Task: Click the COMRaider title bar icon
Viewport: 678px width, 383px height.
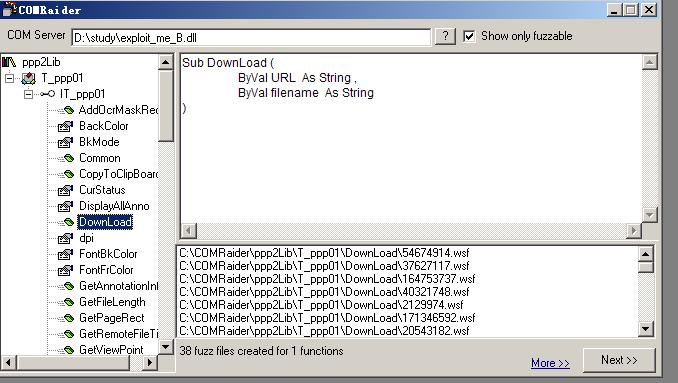Action: [9, 10]
